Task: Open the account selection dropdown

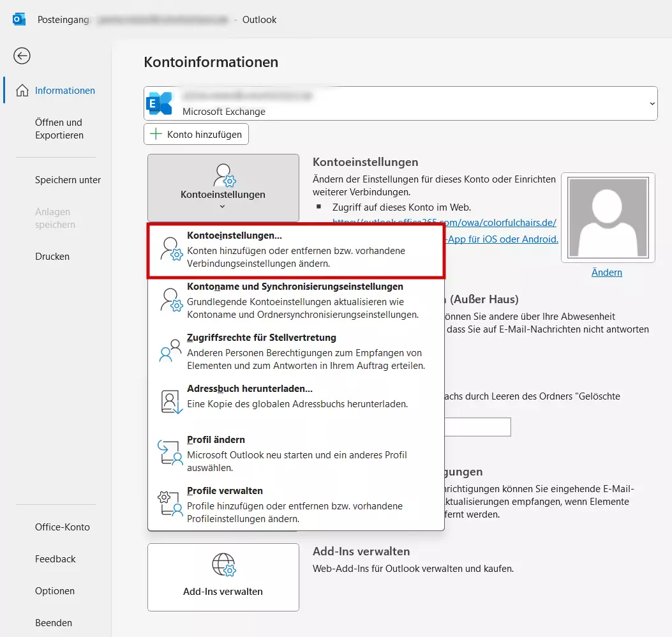Action: [652, 103]
